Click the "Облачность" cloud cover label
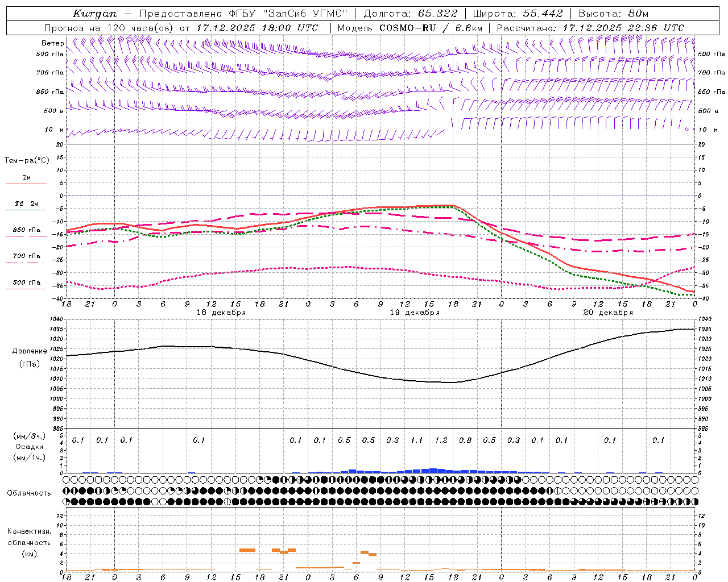Viewport: 728px width, 582px height. [x=29, y=493]
